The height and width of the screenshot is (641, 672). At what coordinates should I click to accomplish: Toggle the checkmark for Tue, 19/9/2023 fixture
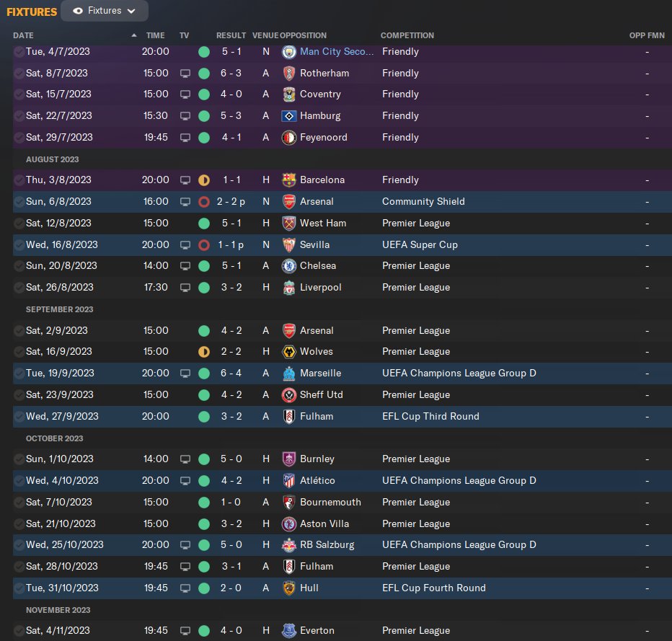pyautogui.click(x=19, y=373)
